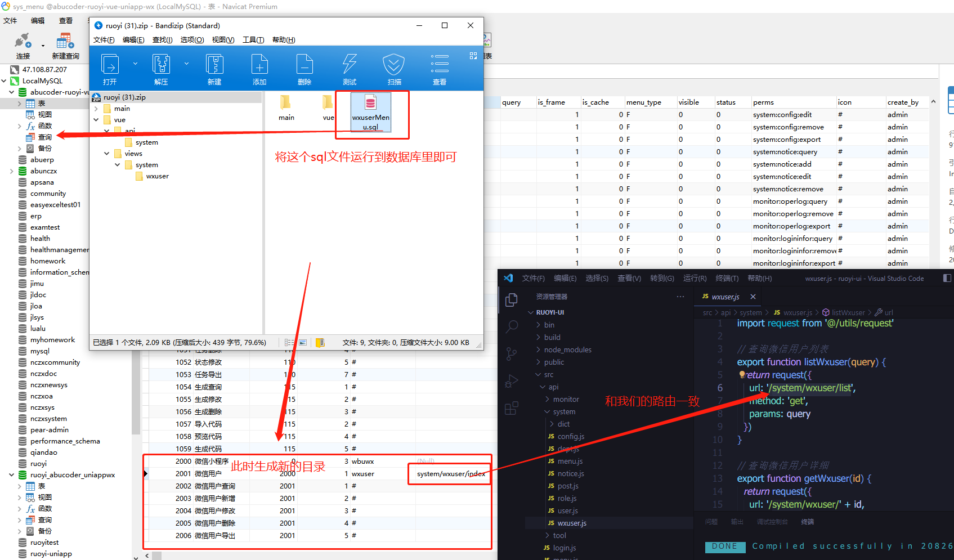Select wxuser folder in Bandizip tree
The width and height of the screenshot is (954, 560).
157,176
